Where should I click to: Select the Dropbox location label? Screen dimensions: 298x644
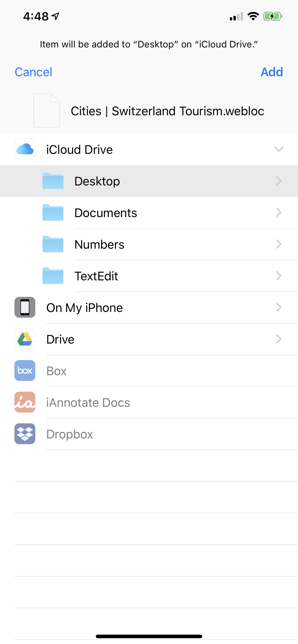click(x=70, y=434)
